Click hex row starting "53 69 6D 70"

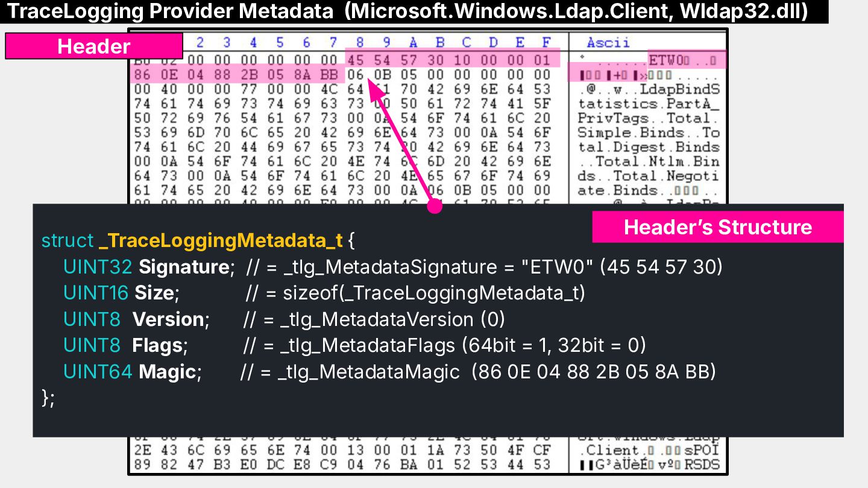tap(342, 133)
